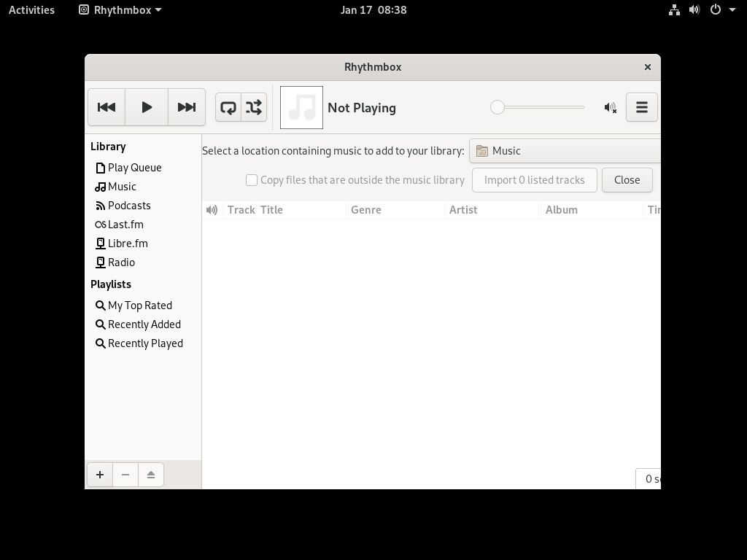
Task: Open the Activities overview
Action: point(31,10)
